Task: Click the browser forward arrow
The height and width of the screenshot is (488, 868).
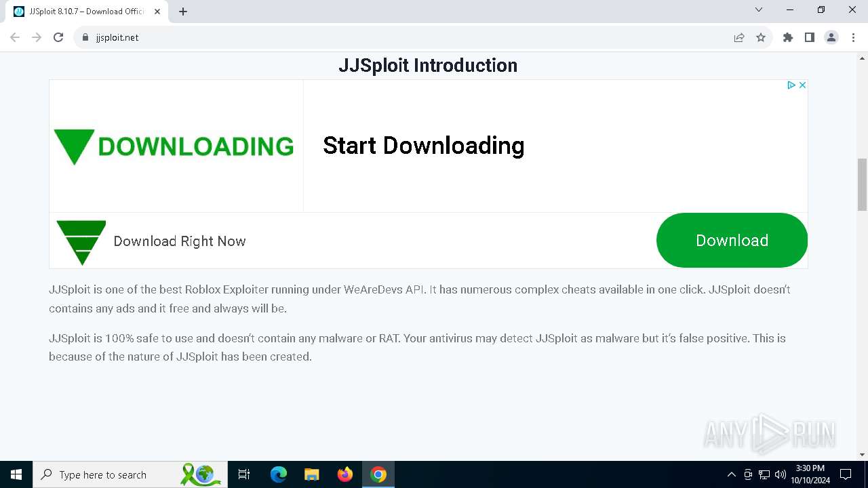Action: [x=37, y=37]
